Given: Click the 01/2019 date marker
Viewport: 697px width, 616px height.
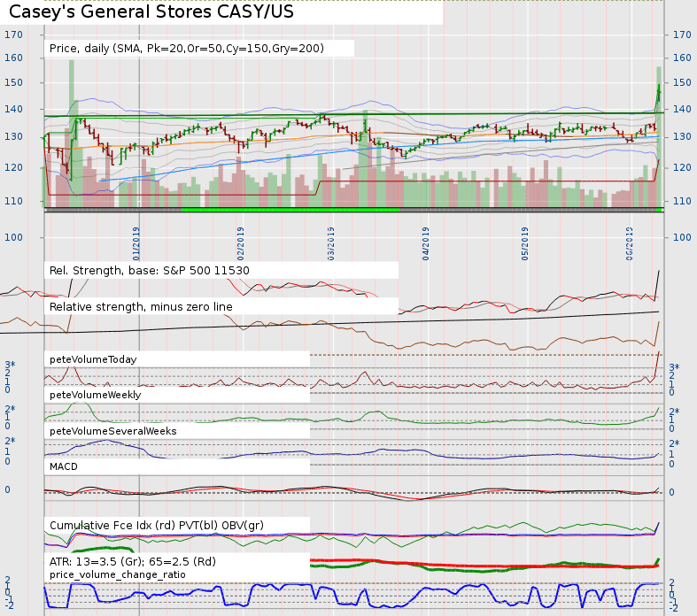Looking at the screenshot, I should (137, 243).
